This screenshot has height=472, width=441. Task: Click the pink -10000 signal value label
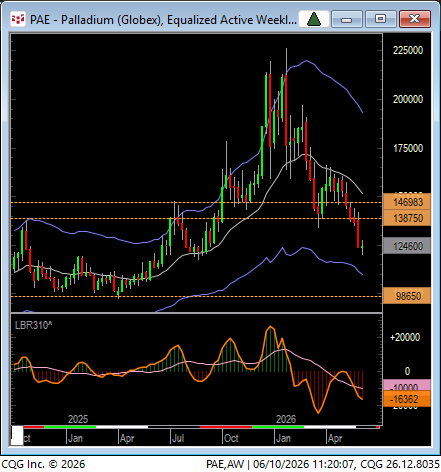(x=407, y=385)
